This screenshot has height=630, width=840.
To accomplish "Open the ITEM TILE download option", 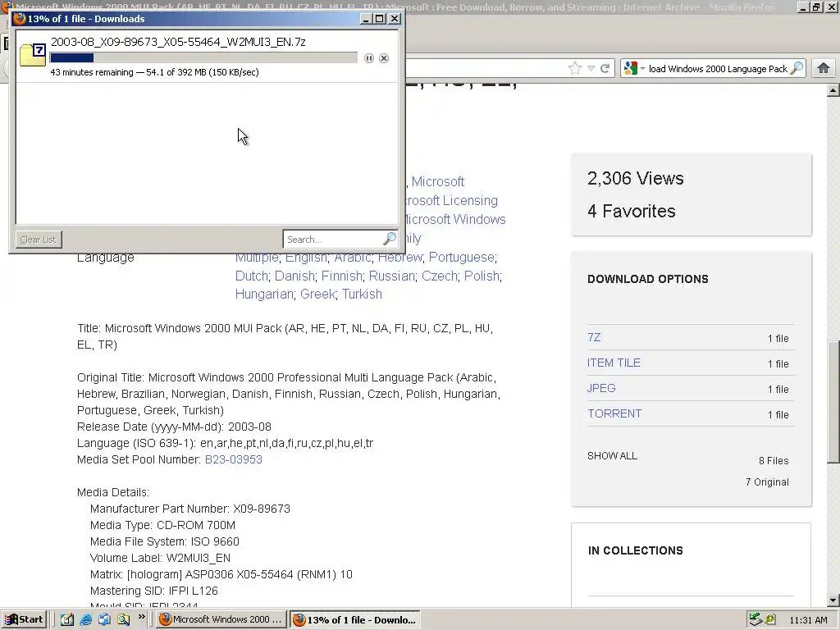I will (x=614, y=363).
